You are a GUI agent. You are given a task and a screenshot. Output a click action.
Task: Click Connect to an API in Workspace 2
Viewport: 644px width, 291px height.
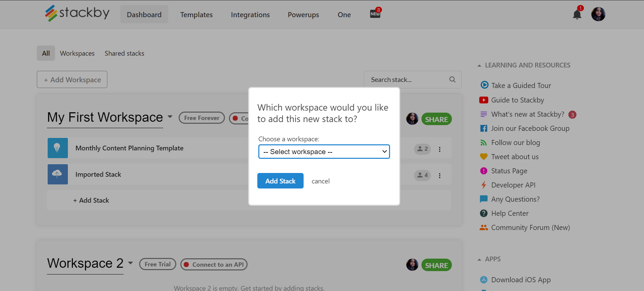click(x=214, y=264)
